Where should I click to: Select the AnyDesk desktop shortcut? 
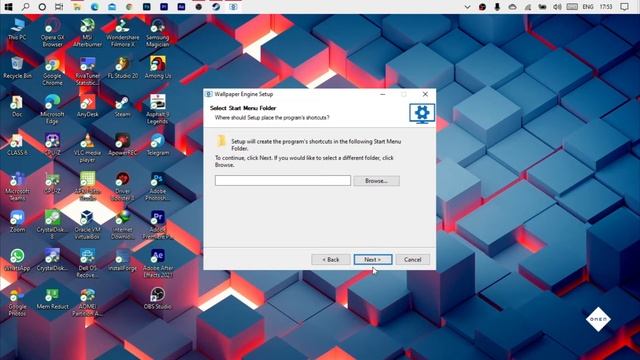coord(87,106)
